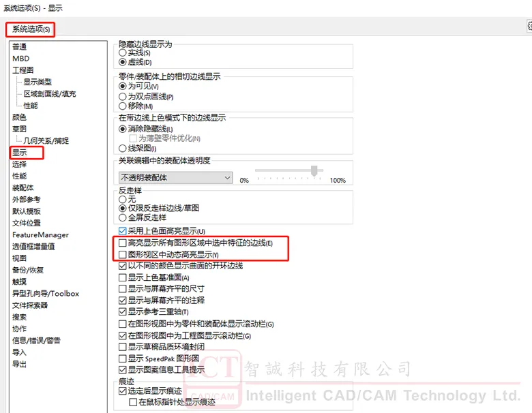
Task: Open the 工程图 category
Action: 23,70
